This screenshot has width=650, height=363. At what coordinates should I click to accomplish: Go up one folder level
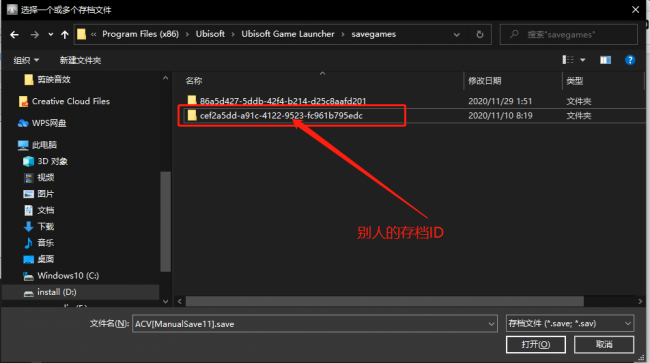[65, 35]
